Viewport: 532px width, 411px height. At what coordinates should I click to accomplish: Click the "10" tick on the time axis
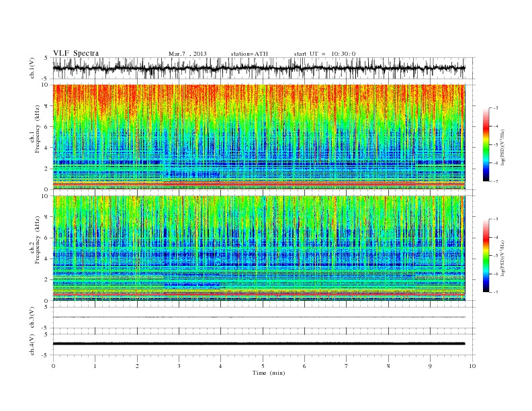pos(472,366)
